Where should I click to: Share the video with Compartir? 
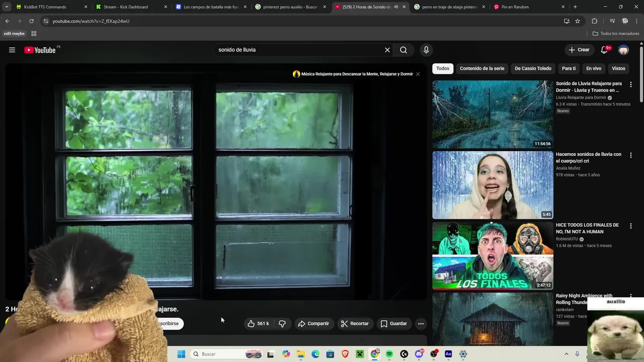pyautogui.click(x=313, y=324)
